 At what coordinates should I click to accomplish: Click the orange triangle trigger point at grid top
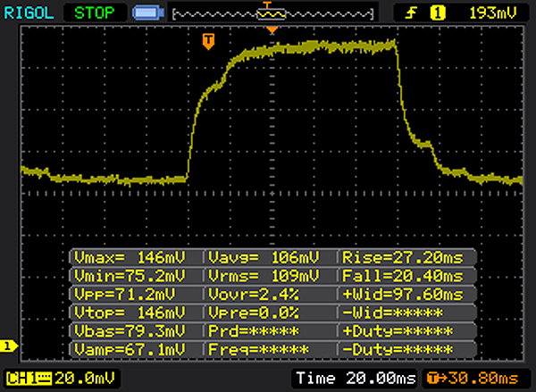point(272,30)
